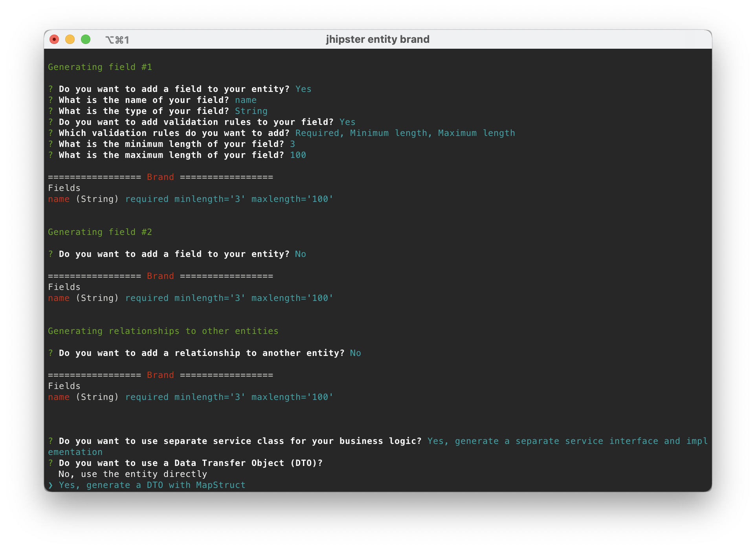Click 'Generating relationships to other entities' heading
756x550 pixels.
tap(163, 331)
